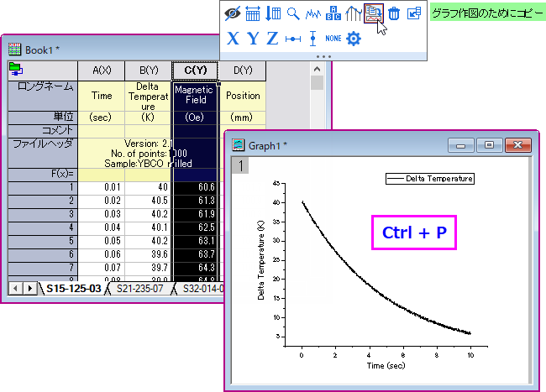Click the sheet tabs scroll right arrow

coord(30,289)
